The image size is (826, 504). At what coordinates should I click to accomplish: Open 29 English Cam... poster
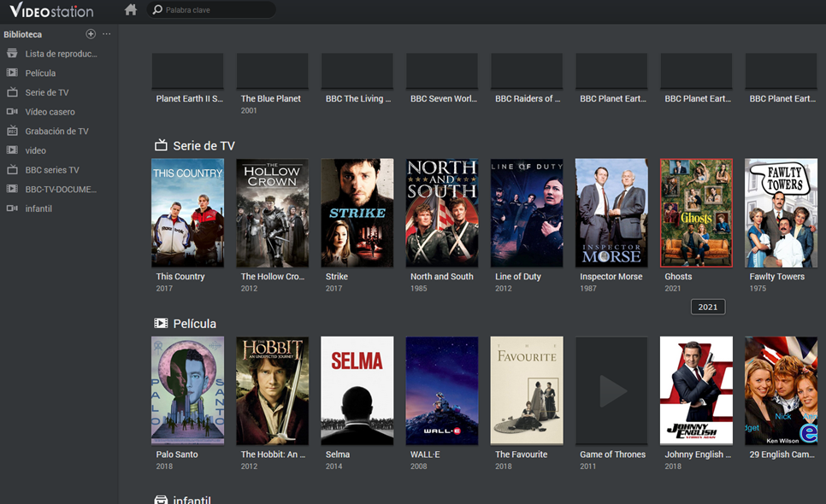(782, 390)
